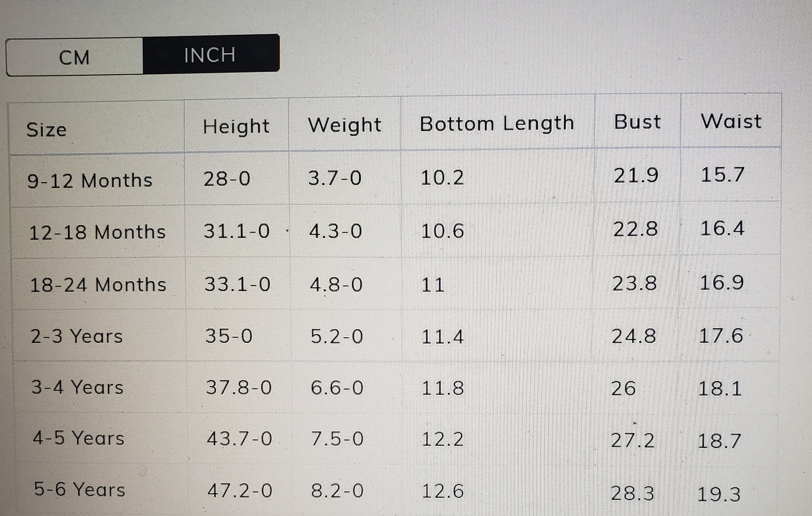Viewport: 812px width, 516px height.
Task: Click the 5.2-0 weight value
Action: [337, 336]
